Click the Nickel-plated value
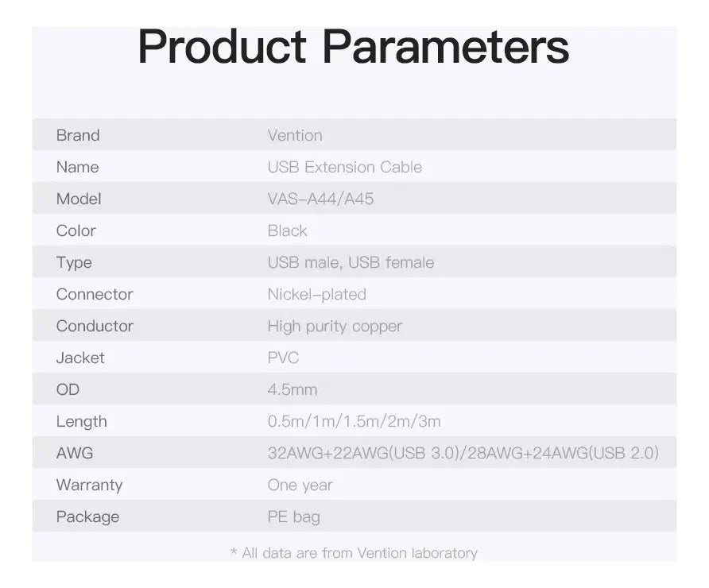709x588 pixels. coord(317,294)
